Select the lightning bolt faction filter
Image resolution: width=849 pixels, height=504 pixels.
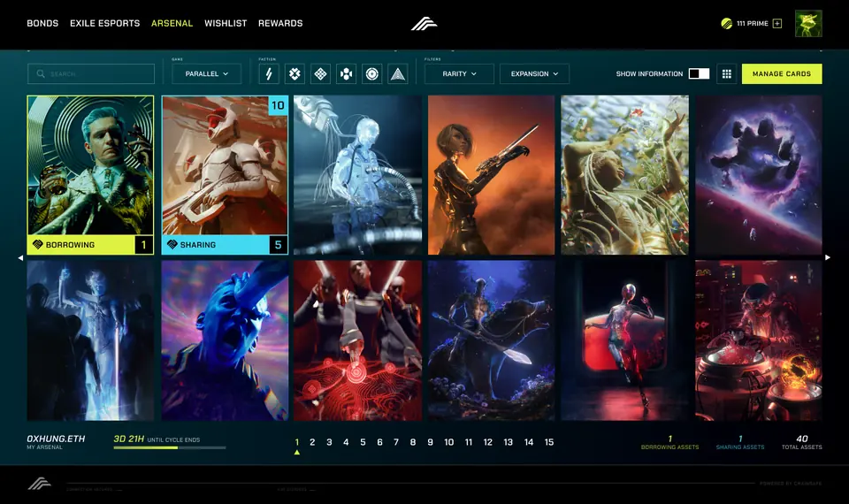(x=269, y=73)
